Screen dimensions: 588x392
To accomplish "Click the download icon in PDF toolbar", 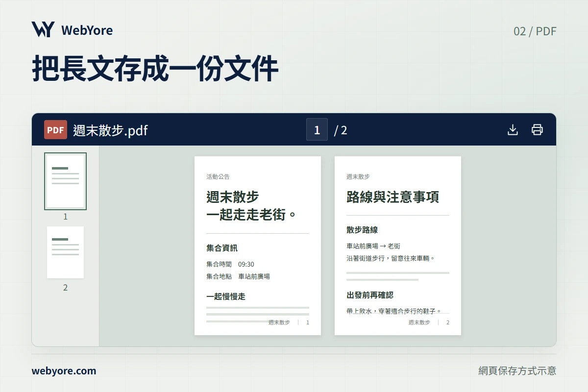I will [x=513, y=130].
